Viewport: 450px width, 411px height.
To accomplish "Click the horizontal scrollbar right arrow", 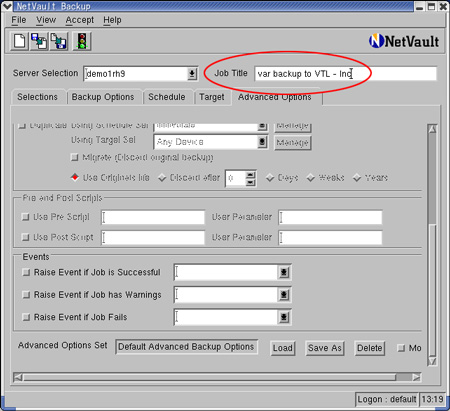I will [x=416, y=377].
